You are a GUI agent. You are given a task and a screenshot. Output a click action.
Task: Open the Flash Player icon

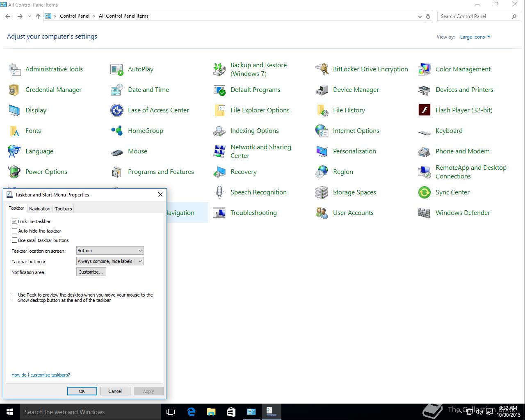[425, 110]
